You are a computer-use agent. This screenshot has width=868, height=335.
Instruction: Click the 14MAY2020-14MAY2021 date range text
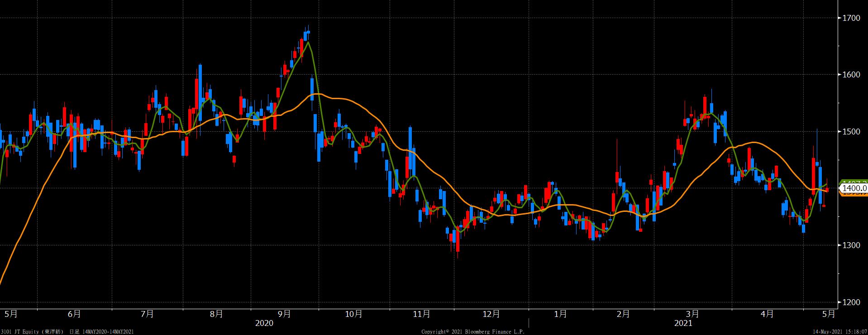108,332
